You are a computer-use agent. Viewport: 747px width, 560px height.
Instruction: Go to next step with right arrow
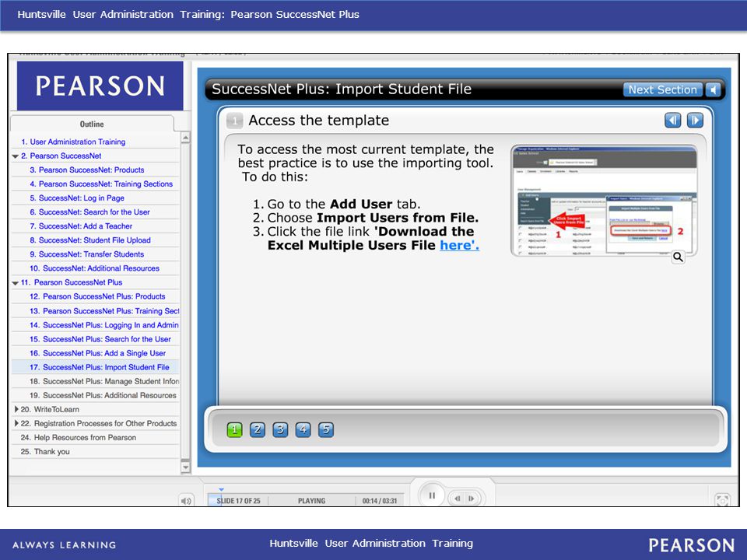point(695,121)
